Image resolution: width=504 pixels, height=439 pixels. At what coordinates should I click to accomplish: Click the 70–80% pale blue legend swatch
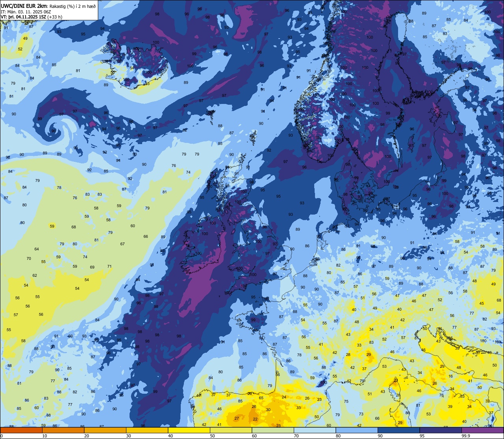point(315,430)
